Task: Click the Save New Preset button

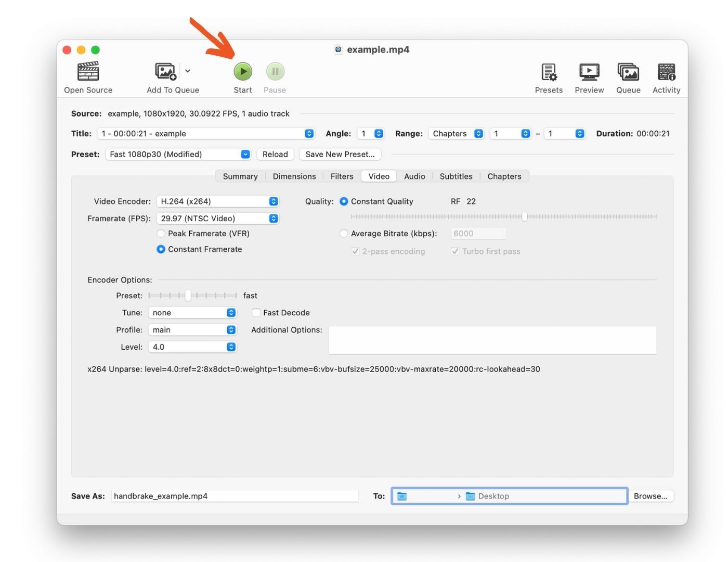Action: 340,155
